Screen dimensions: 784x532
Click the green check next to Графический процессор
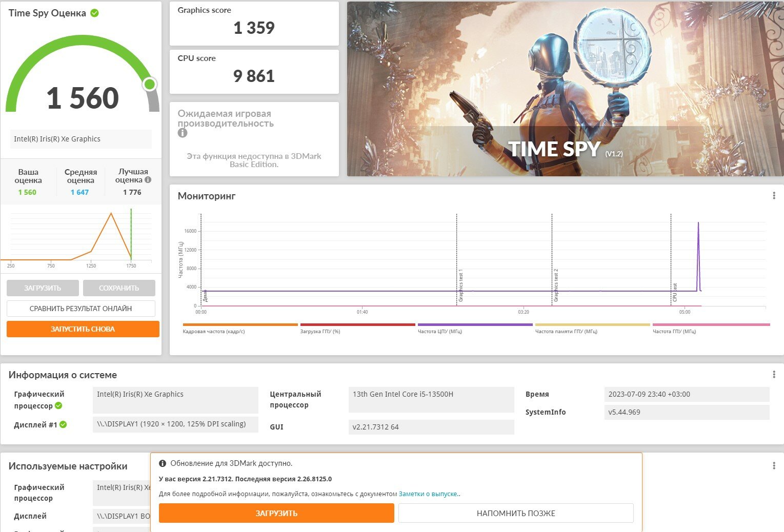tap(58, 405)
